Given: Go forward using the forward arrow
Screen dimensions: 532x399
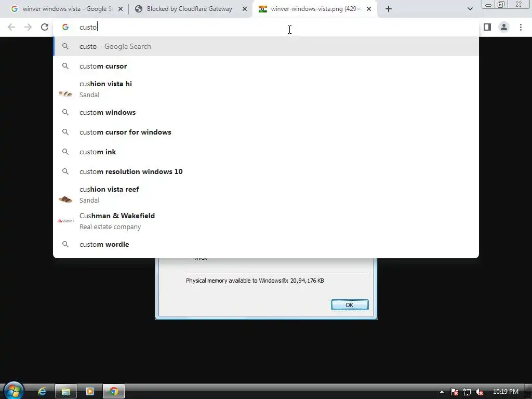Looking at the screenshot, I should (x=28, y=27).
